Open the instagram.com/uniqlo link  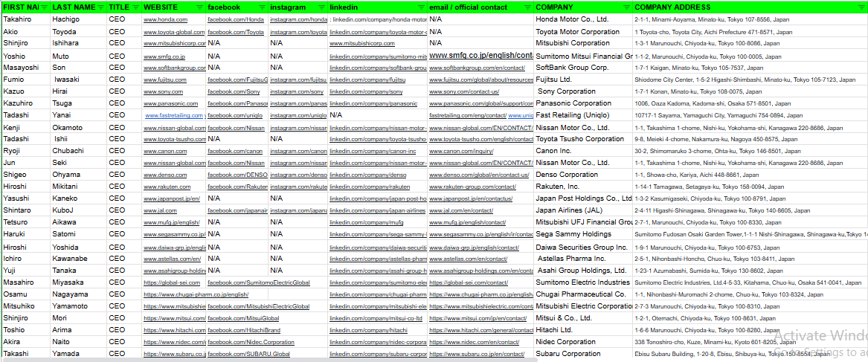[x=298, y=116]
